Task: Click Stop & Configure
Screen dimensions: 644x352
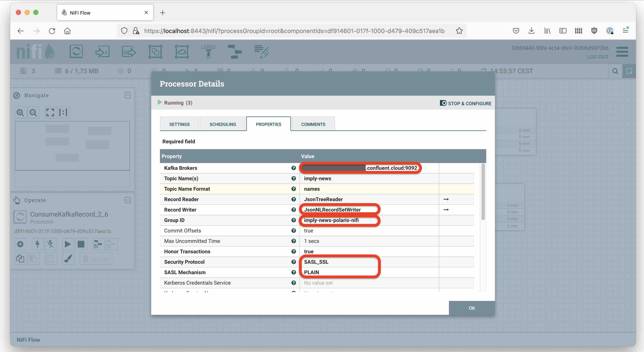Action: pyautogui.click(x=465, y=103)
